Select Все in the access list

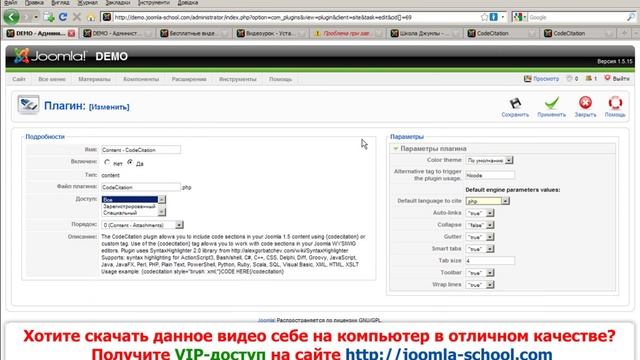[130, 200]
